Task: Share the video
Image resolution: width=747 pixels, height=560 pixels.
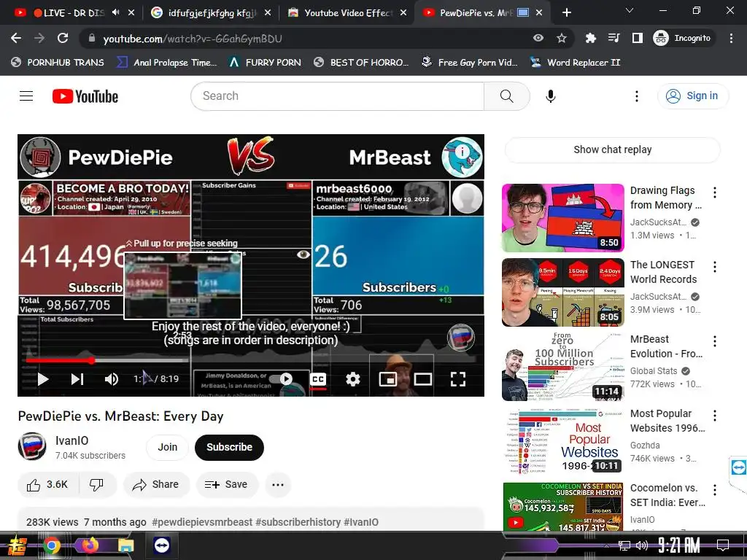Action: click(x=156, y=485)
